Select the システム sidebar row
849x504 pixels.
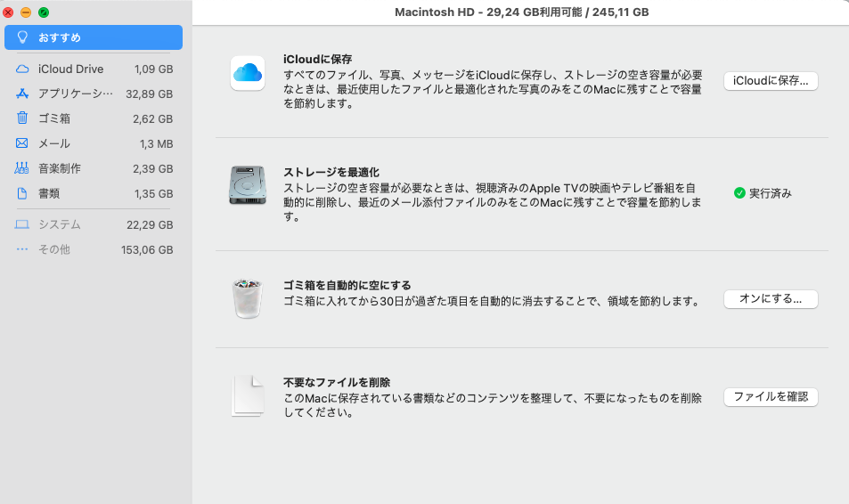tap(94, 224)
